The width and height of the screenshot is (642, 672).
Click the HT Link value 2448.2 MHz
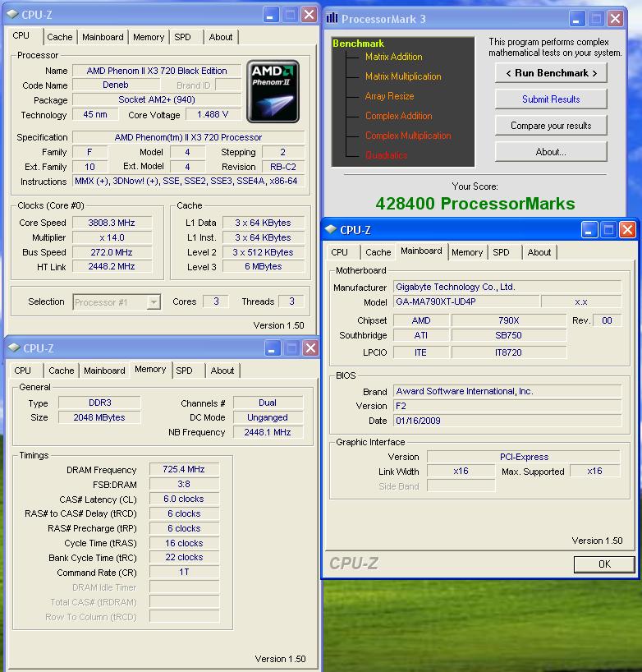coord(112,266)
